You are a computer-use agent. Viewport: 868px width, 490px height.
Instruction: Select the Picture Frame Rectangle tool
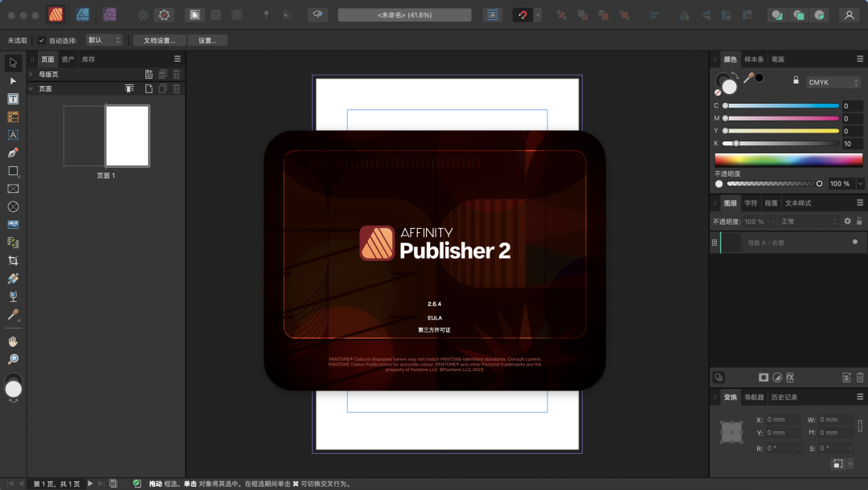(13, 189)
